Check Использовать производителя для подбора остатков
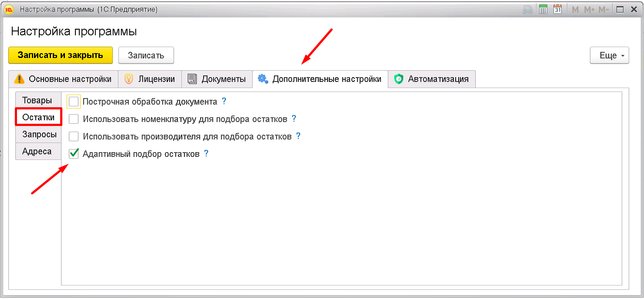This screenshot has height=299, width=644. click(x=74, y=136)
